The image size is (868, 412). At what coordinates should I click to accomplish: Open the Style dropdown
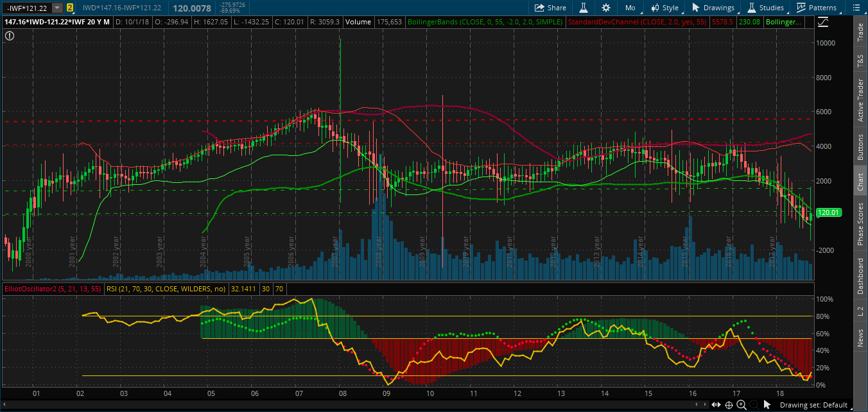668,8
